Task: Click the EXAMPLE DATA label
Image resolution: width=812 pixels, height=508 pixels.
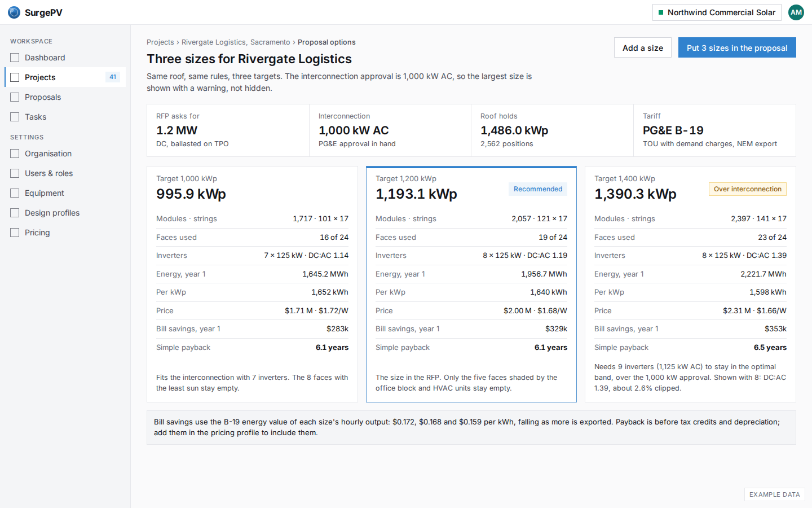Action: pyautogui.click(x=775, y=494)
